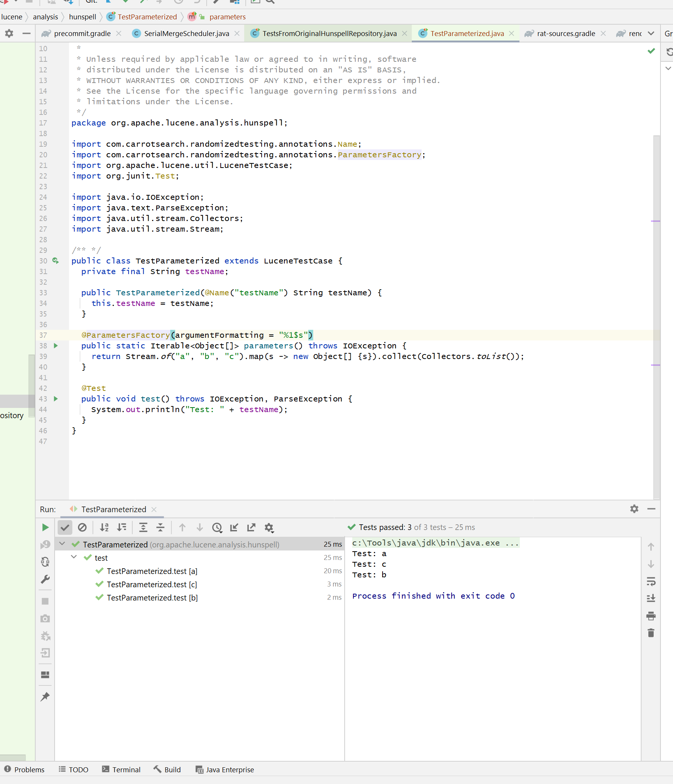Image resolution: width=673 pixels, height=784 pixels.
Task: Toggle Show Passed tests checkmark button
Action: [65, 527]
